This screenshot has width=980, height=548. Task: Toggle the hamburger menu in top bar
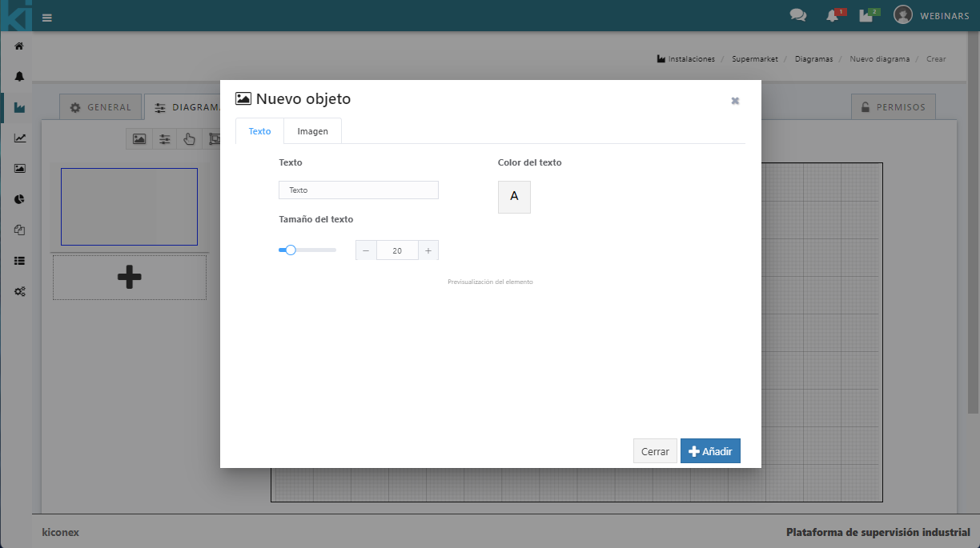pyautogui.click(x=47, y=17)
